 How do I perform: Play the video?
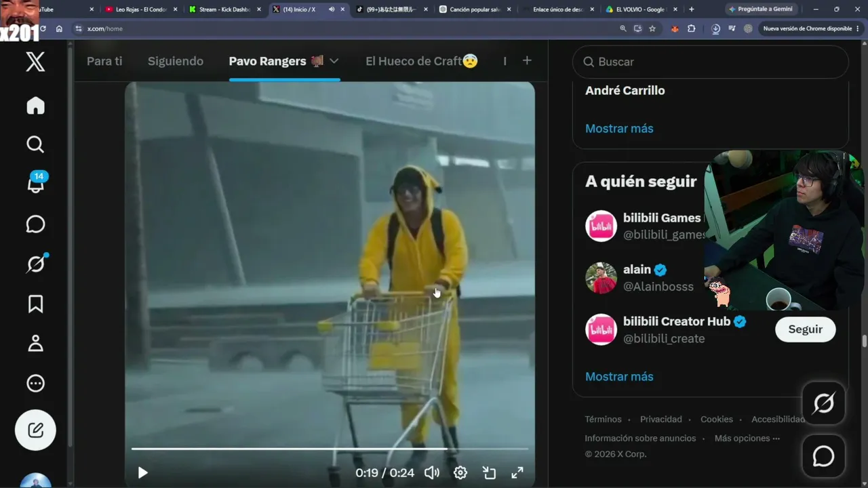pyautogui.click(x=142, y=472)
